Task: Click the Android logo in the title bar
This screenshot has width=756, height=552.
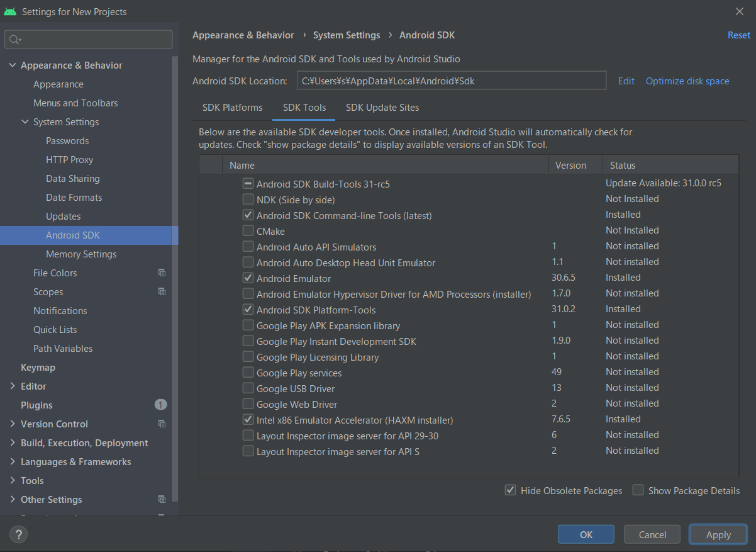Action: tap(9, 11)
